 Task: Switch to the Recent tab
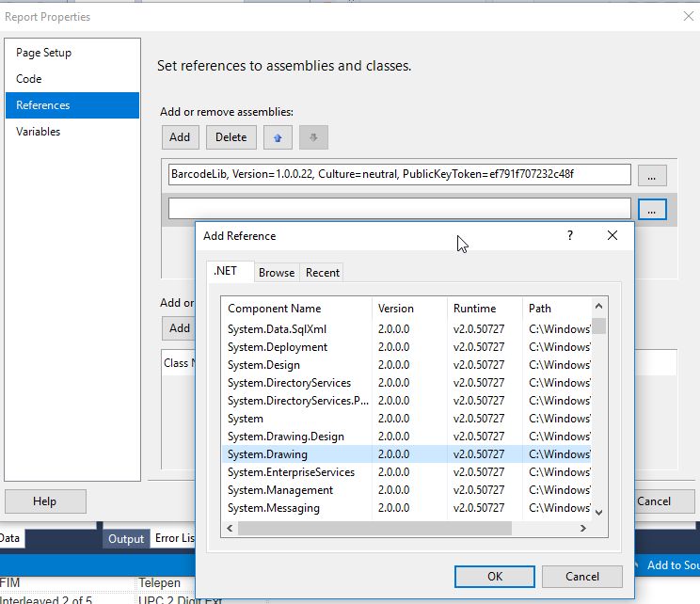(323, 273)
